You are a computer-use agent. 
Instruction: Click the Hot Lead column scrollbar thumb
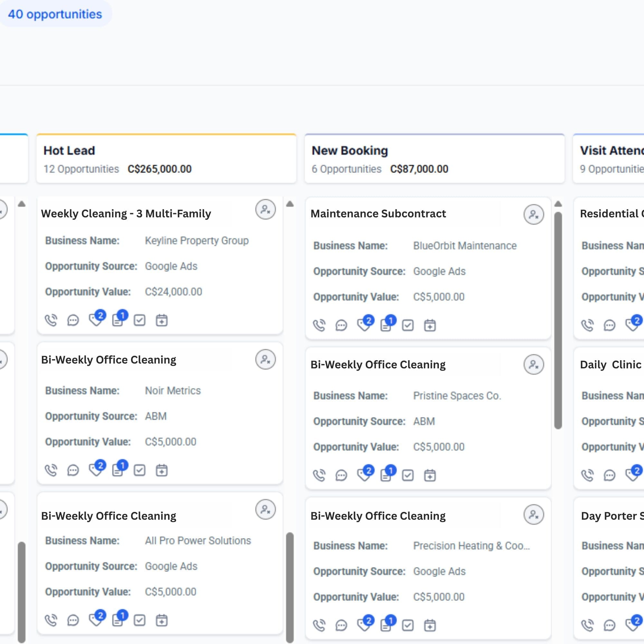click(x=290, y=587)
